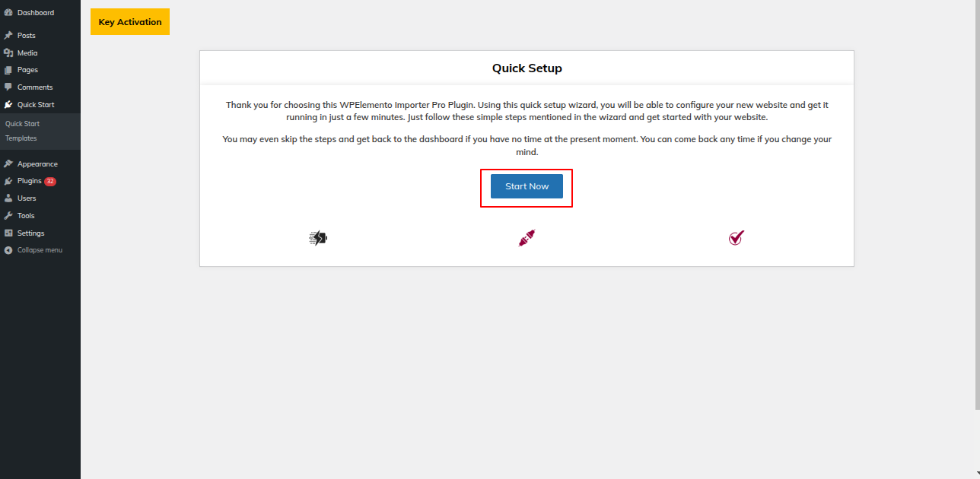Open the Tools menu label
The width and height of the screenshot is (980, 479).
[26, 216]
